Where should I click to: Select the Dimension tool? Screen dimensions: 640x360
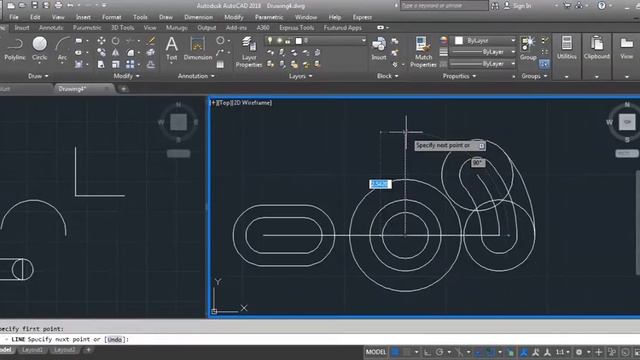point(198,49)
